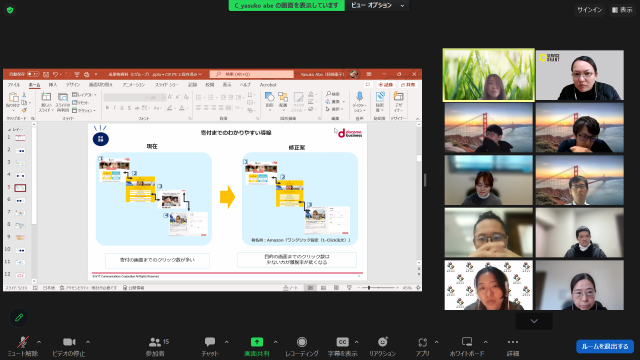
Task: Expand the audio options chevron beside mute
Action: tap(39, 342)
